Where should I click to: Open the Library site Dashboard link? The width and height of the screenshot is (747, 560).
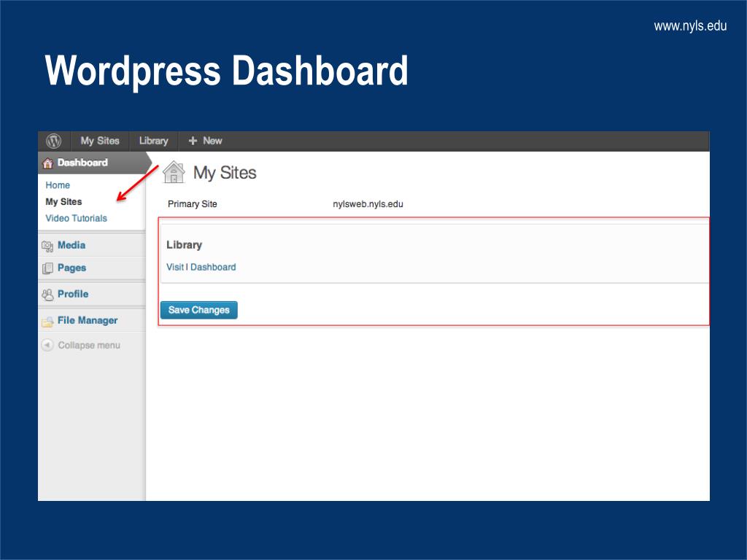tap(213, 267)
